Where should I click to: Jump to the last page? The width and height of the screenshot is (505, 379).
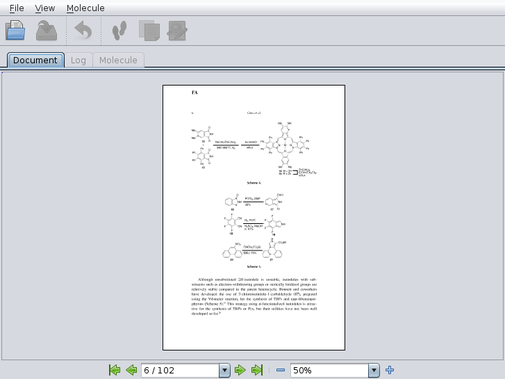point(257,370)
